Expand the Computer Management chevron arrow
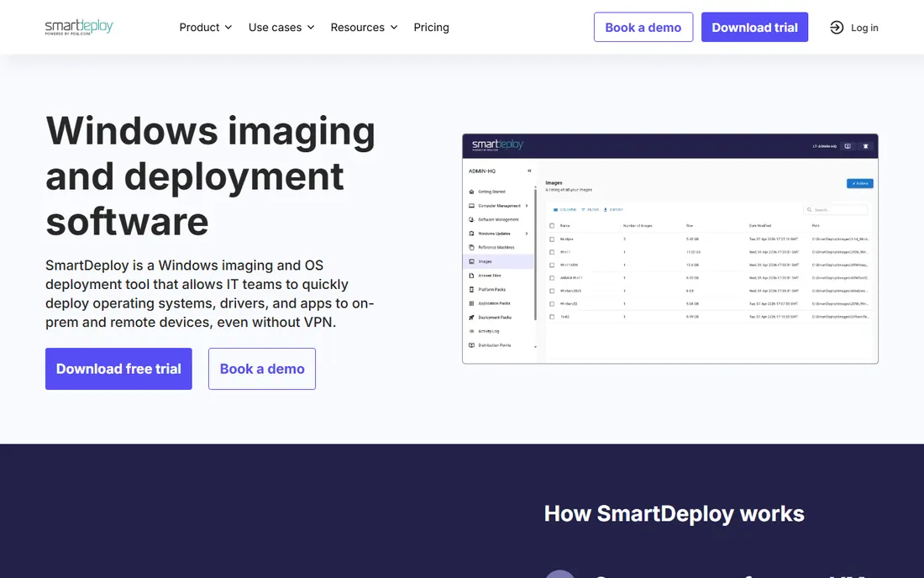The image size is (924, 578). (x=527, y=206)
